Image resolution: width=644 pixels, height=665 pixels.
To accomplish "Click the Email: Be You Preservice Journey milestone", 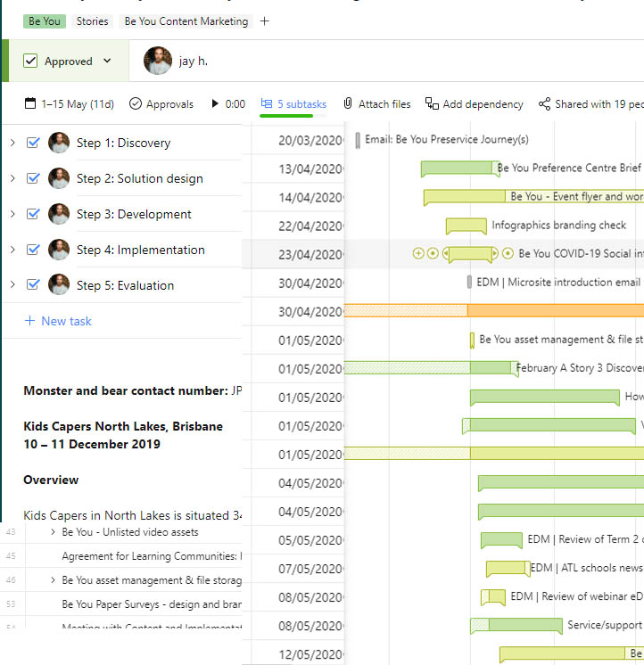I will [358, 140].
